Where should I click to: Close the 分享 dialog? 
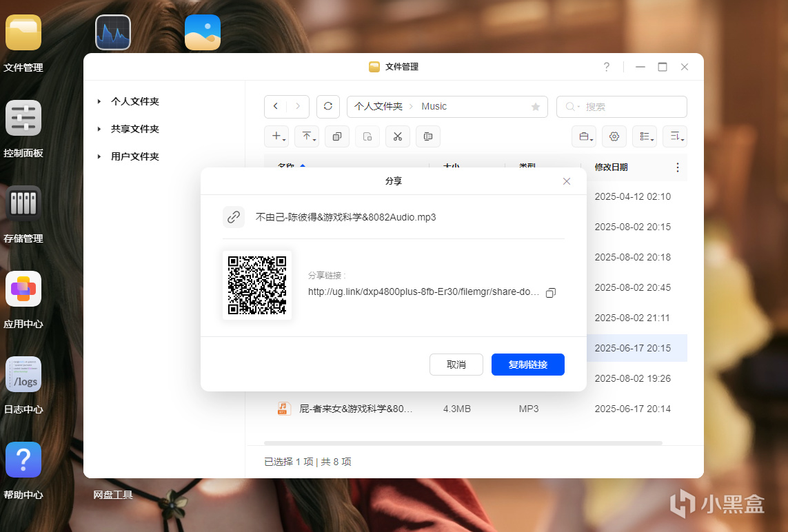[567, 181]
